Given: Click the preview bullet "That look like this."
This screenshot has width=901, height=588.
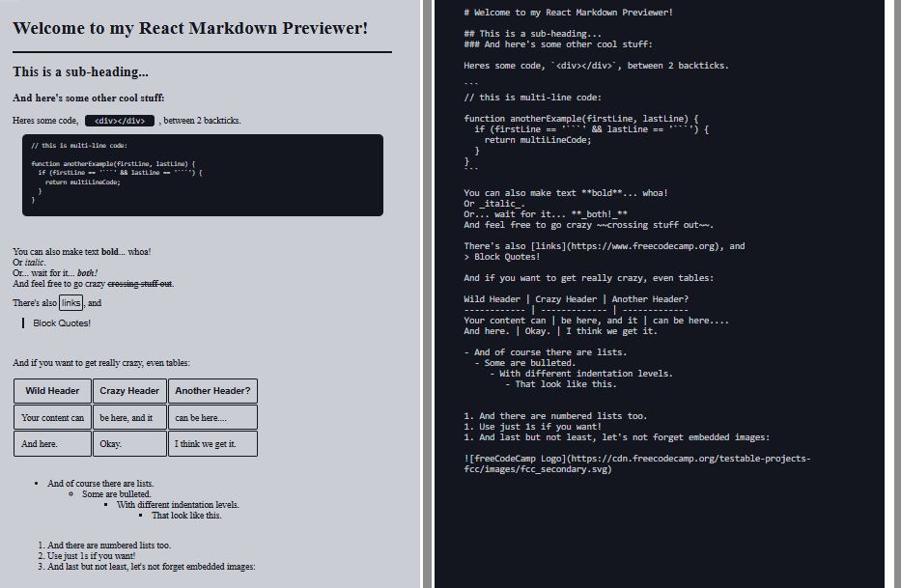Looking at the screenshot, I should [x=186, y=516].
